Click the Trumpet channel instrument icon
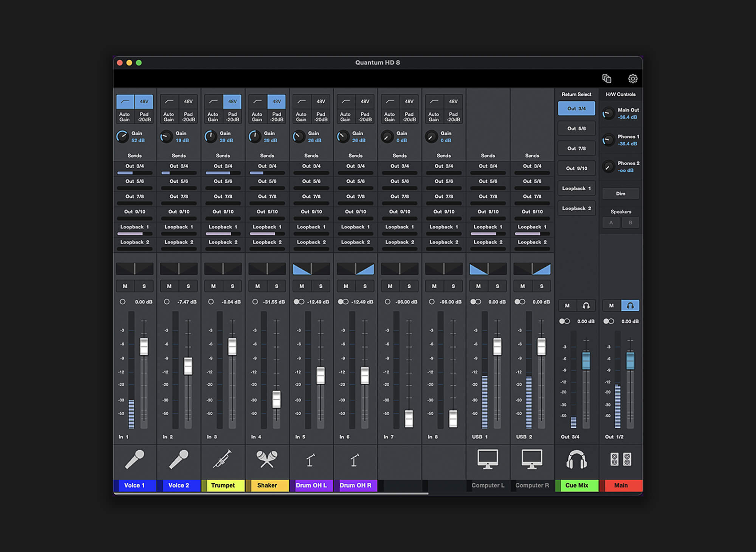The width and height of the screenshot is (756, 552). (x=223, y=459)
